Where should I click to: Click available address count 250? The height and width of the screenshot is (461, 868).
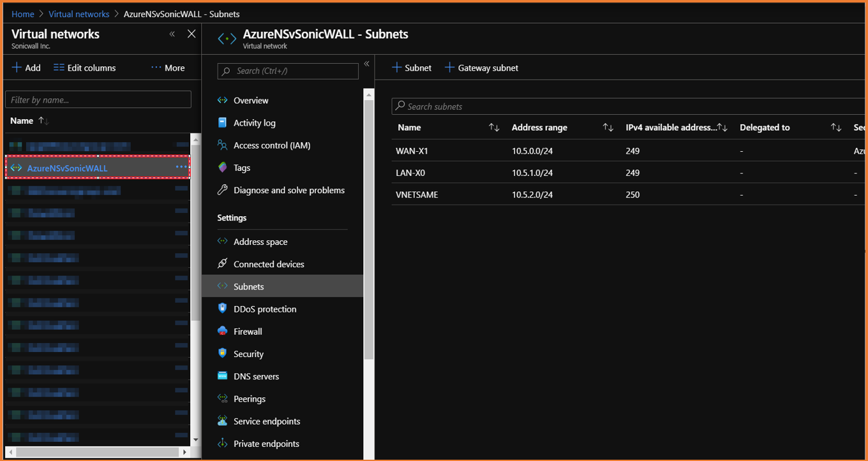tap(632, 194)
